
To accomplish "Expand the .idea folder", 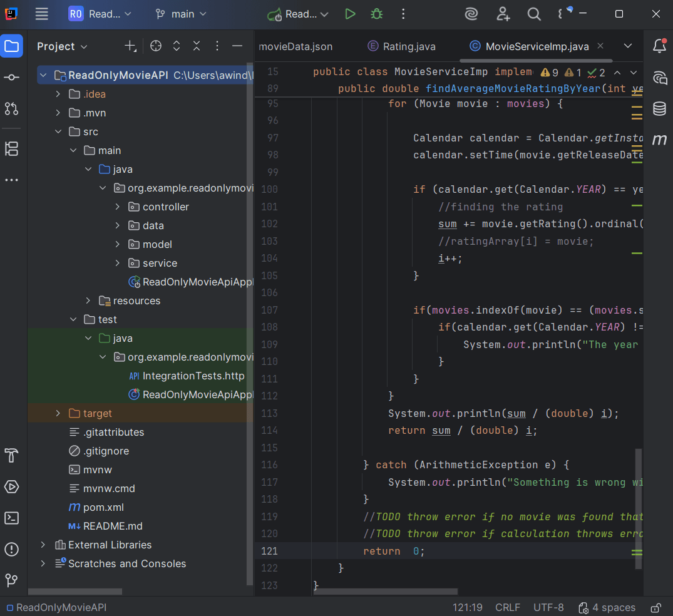I will tap(58, 94).
